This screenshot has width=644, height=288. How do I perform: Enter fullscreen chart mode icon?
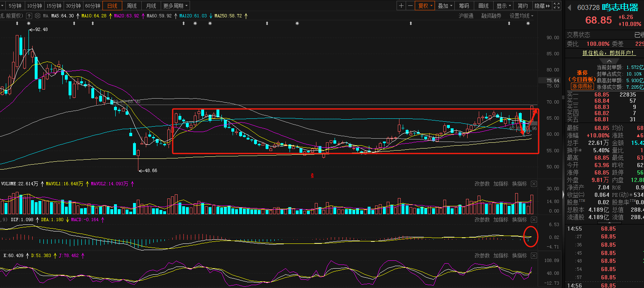pos(556,6)
